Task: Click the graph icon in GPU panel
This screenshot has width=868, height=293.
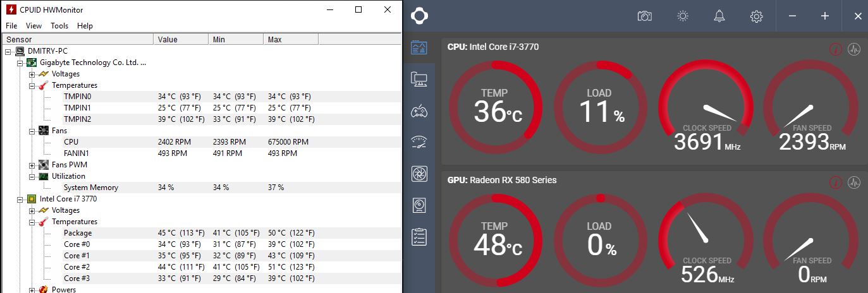Action: pyautogui.click(x=854, y=182)
